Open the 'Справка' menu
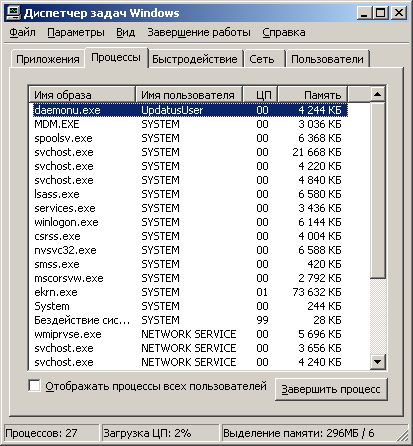The image size is (413, 446). click(x=284, y=32)
